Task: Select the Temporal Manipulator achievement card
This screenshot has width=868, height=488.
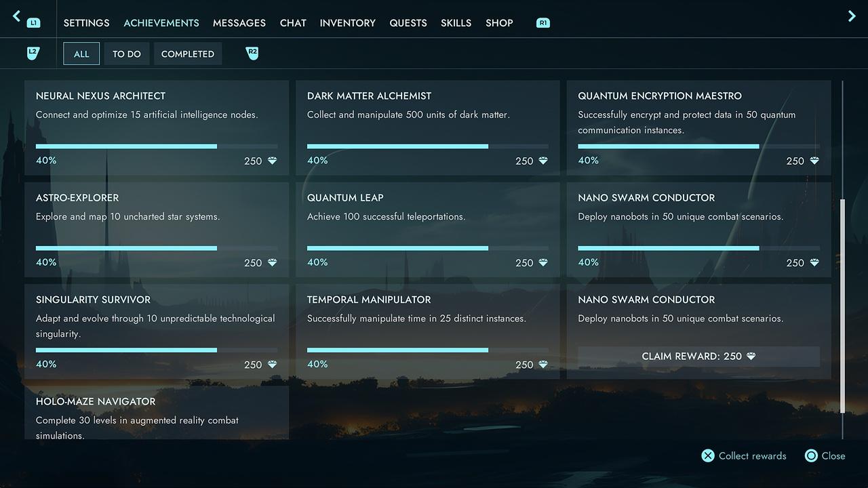Action: tap(427, 331)
